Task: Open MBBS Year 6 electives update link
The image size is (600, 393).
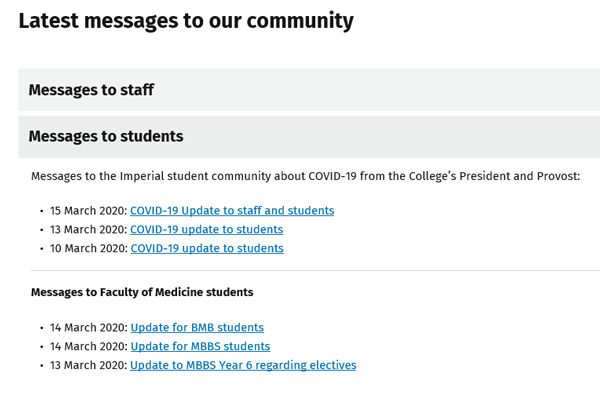Action: click(x=243, y=365)
